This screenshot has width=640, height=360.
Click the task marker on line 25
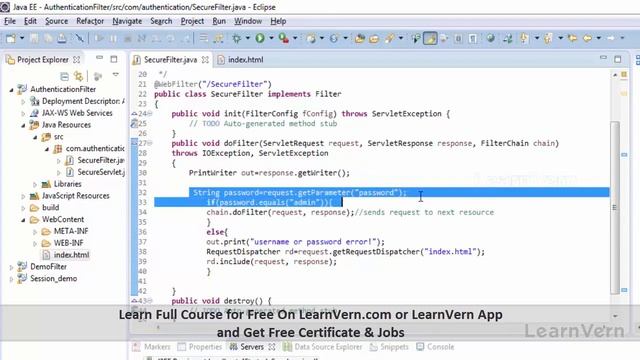pos(134,123)
